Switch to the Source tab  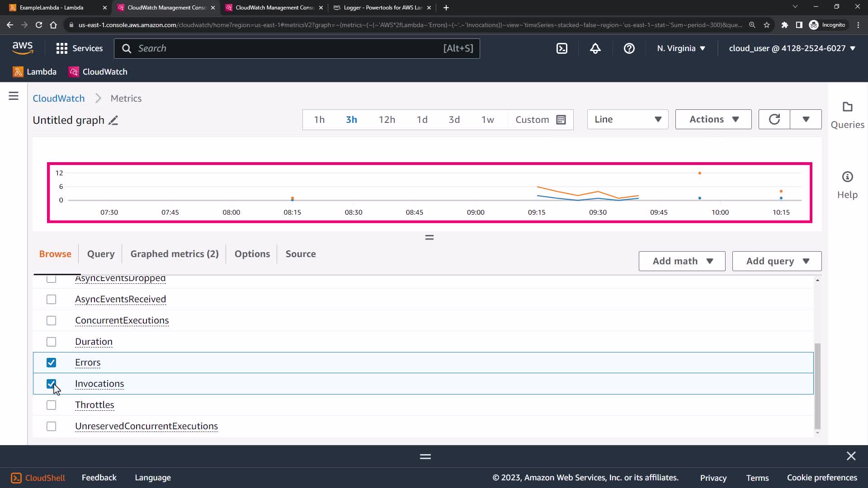click(x=301, y=254)
